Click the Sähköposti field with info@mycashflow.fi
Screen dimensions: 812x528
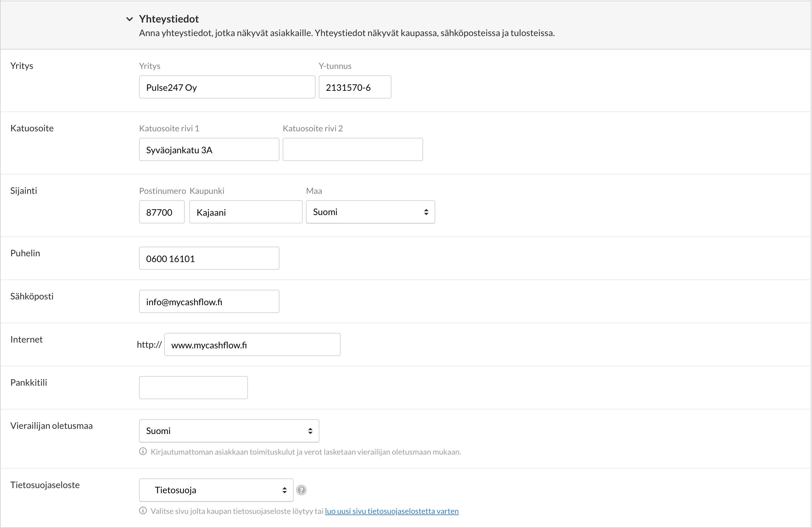pyautogui.click(x=209, y=301)
